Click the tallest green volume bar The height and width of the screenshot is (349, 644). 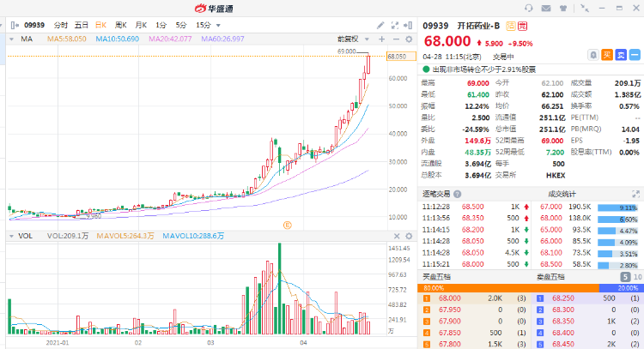click(280, 289)
